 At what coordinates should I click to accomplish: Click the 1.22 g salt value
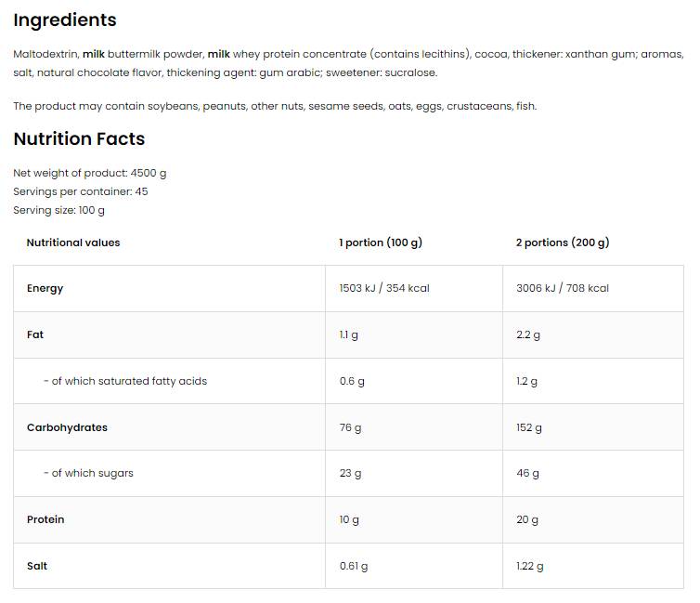(x=530, y=566)
